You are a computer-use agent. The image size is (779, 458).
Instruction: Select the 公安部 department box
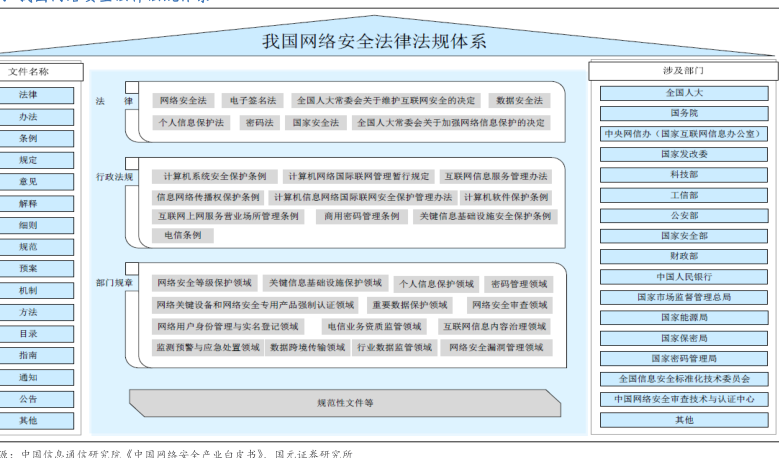pyautogui.click(x=684, y=215)
